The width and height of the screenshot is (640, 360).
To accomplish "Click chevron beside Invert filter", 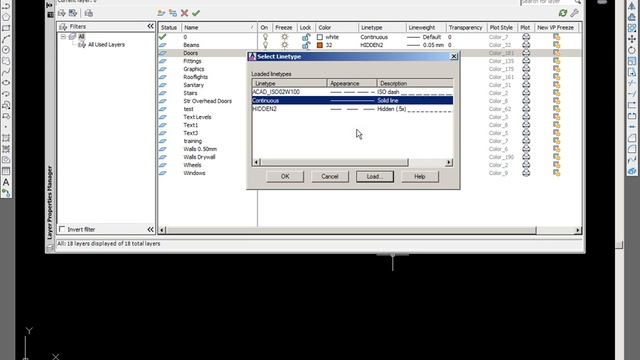I will tap(151, 229).
